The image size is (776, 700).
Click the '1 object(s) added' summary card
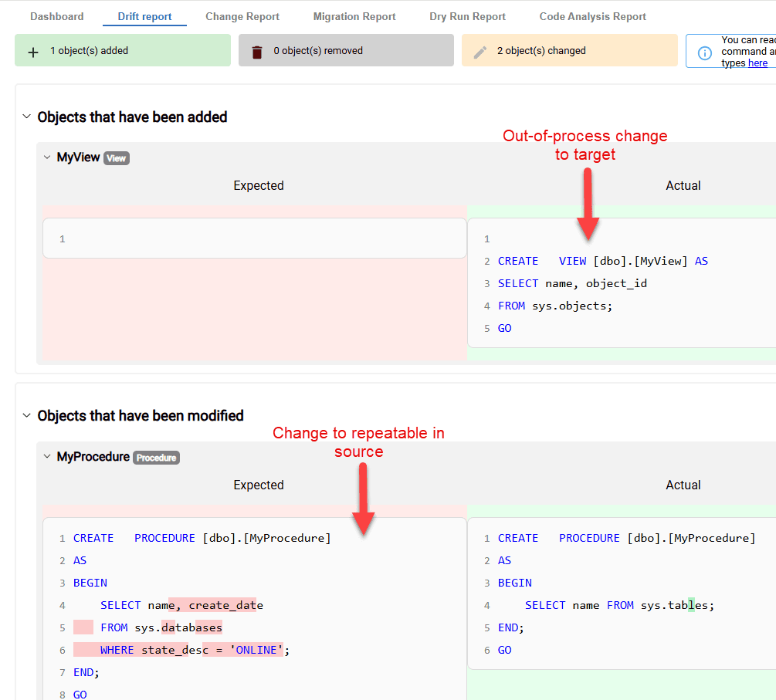tap(123, 50)
